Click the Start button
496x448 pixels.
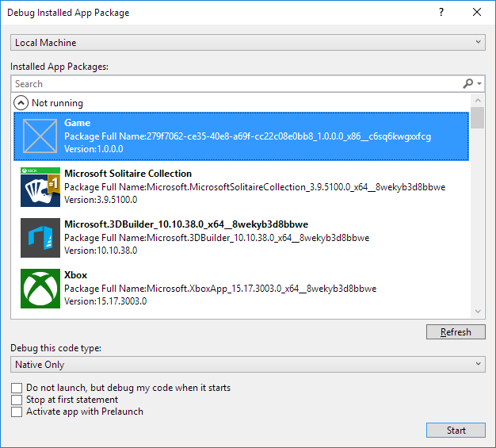[x=456, y=431]
